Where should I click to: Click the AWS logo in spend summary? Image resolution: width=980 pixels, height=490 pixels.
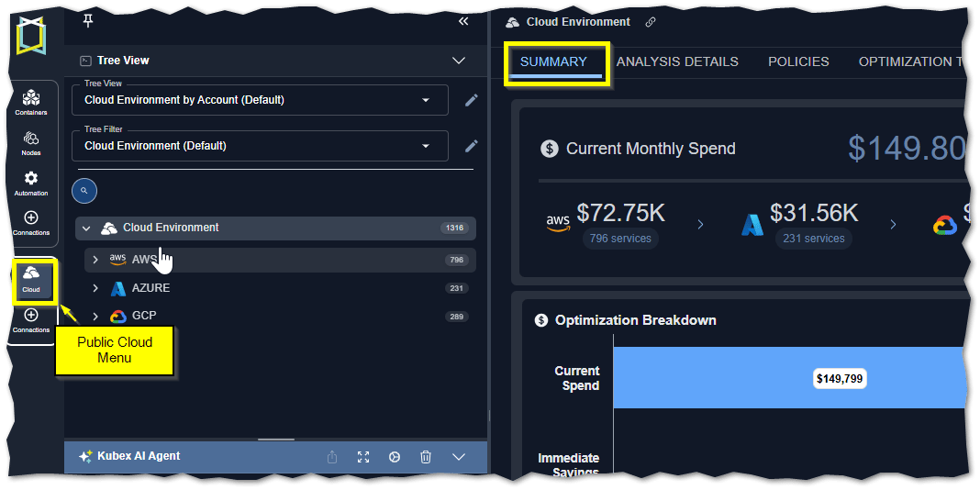(558, 224)
